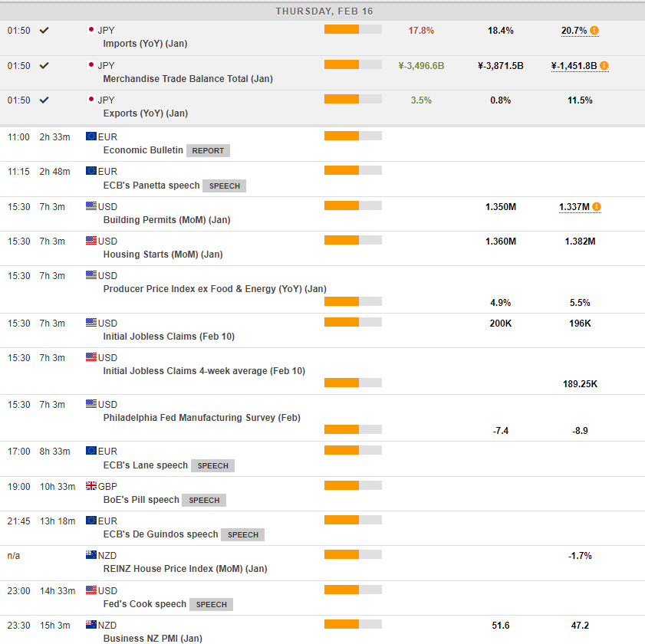Toggle the checkmark on the Imports (YoY) row
The width and height of the screenshot is (645, 644).
[44, 31]
